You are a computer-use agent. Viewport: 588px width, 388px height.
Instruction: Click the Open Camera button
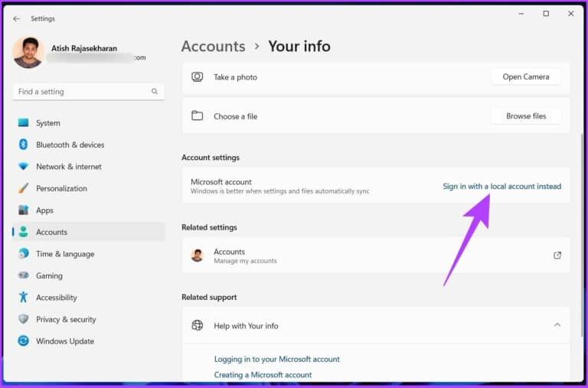pyautogui.click(x=526, y=77)
